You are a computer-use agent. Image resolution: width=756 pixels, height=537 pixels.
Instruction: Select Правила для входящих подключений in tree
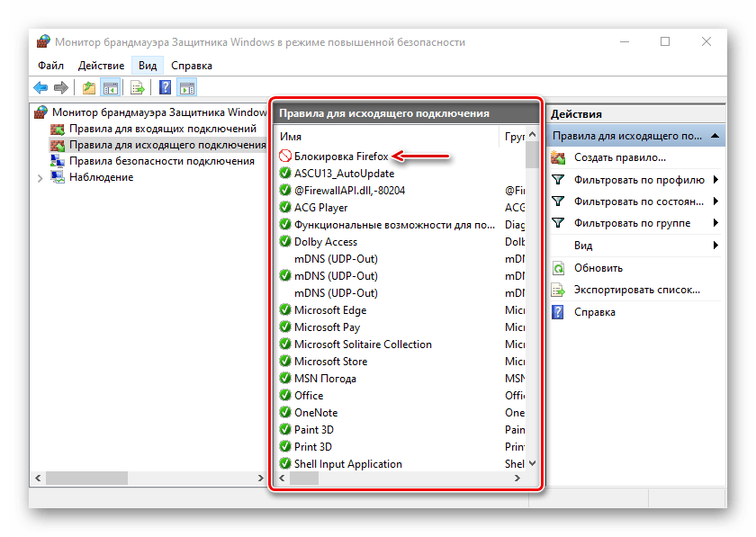tap(149, 130)
